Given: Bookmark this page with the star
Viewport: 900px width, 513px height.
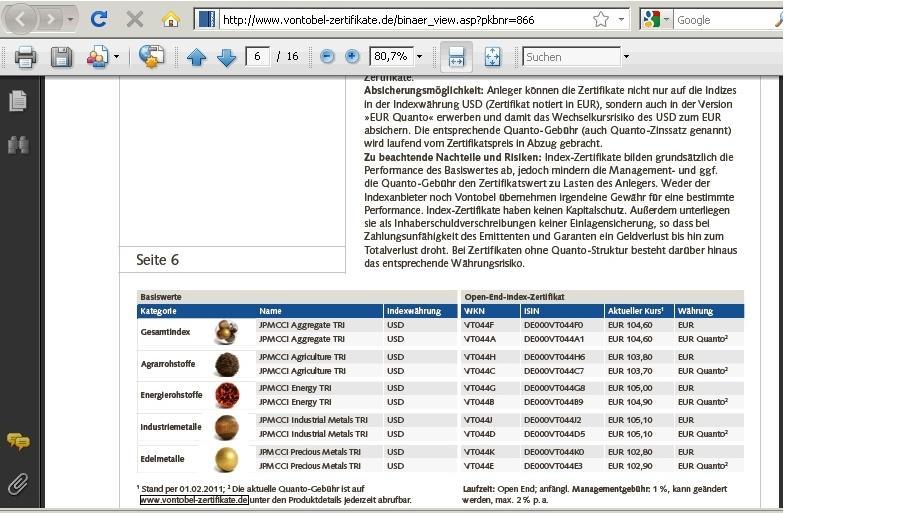Looking at the screenshot, I should click(601, 20).
